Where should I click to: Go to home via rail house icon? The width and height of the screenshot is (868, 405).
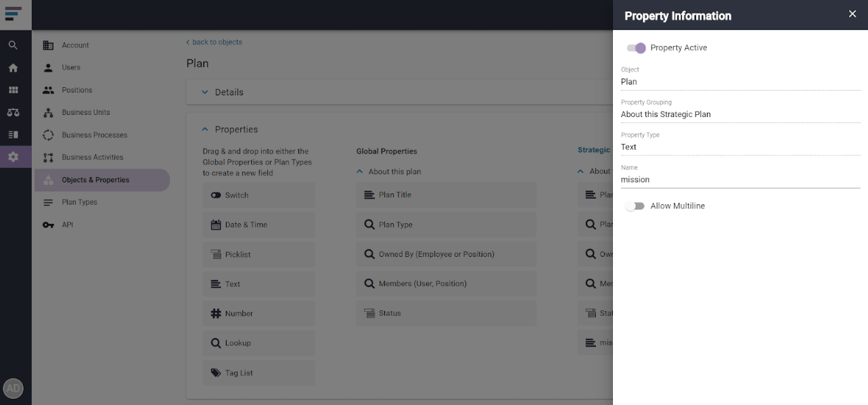[x=13, y=68]
